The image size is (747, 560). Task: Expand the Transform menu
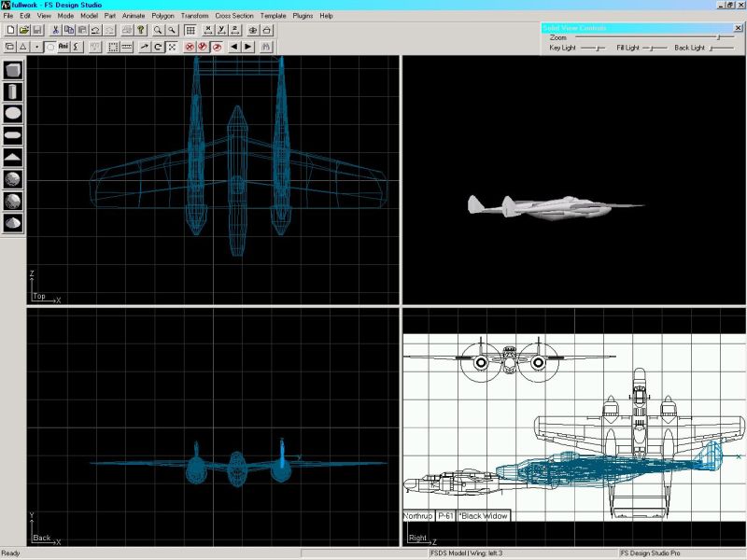[195, 16]
